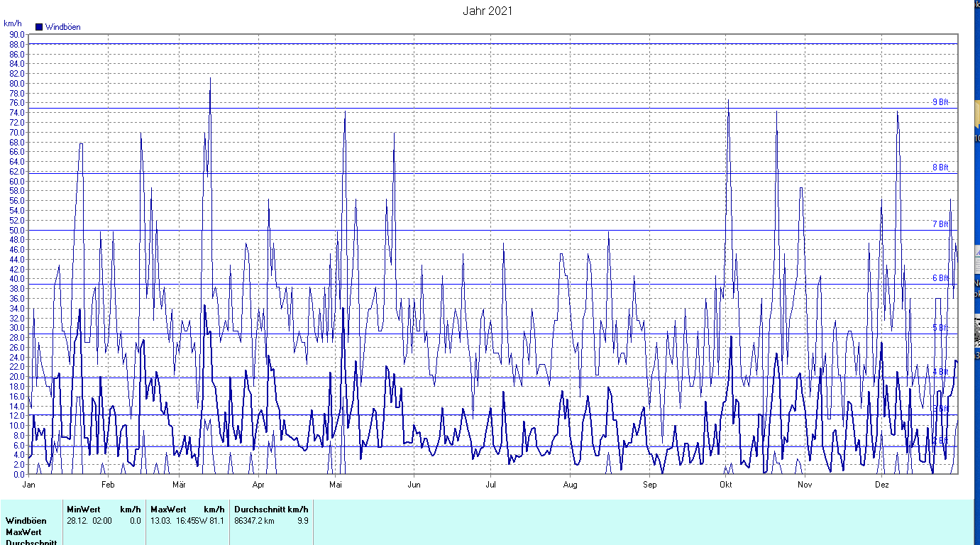Select the Jun month label on the x-axis
980x545 pixels.
pyautogui.click(x=414, y=485)
